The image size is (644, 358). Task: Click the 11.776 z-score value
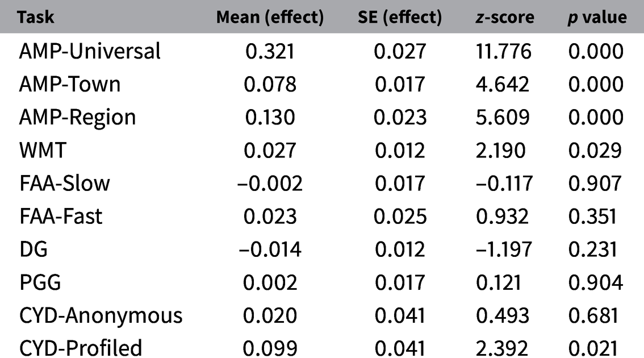click(x=504, y=52)
